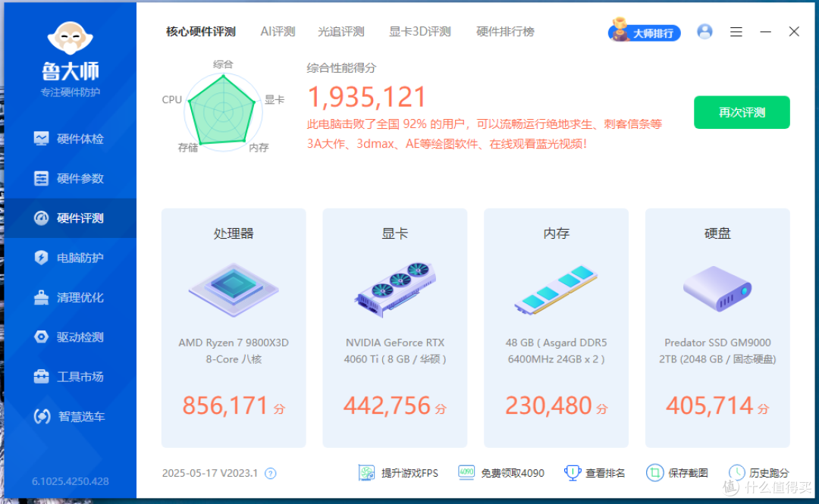Viewport: 819px width, 504px height.
Task: Open the 处理器 processor card
Action: (x=234, y=328)
